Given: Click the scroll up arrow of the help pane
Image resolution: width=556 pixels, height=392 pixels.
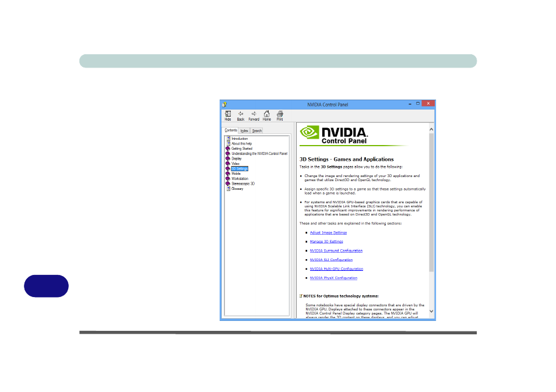Looking at the screenshot, I should tap(431, 129).
